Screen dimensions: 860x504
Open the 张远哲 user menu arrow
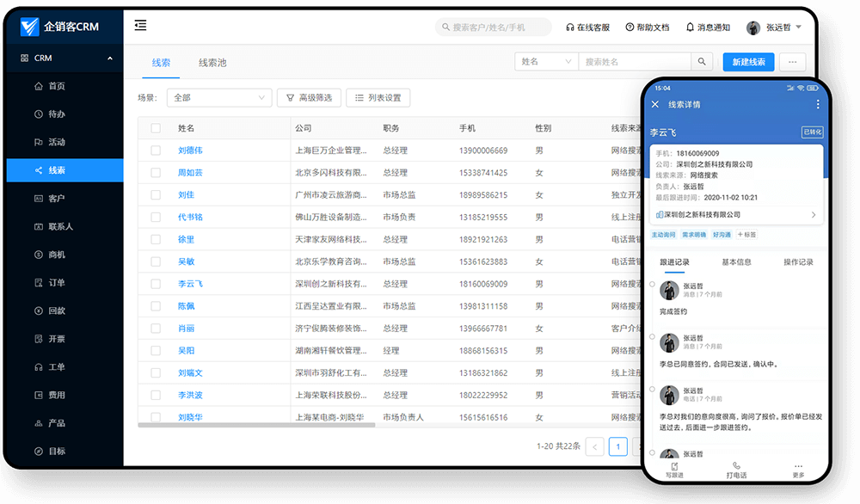point(799,27)
